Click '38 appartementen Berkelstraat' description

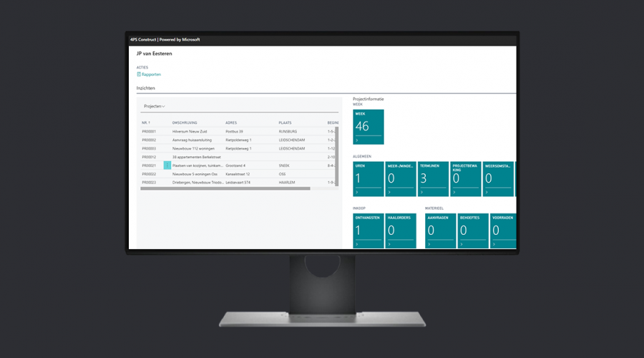coord(197,157)
